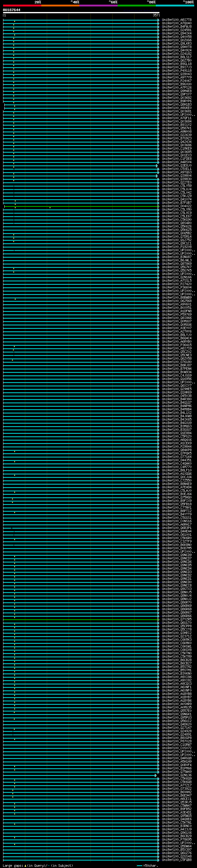
Task: Click the green alignment bar of UniRef100_O04022
Action: click(x=81, y=206)
